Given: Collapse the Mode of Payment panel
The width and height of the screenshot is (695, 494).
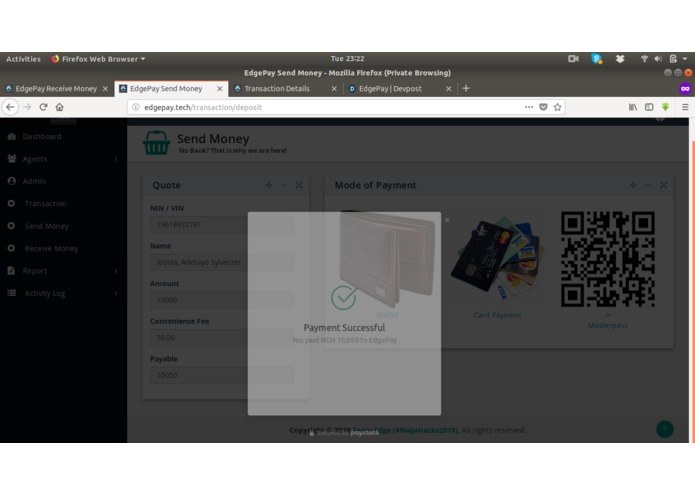Looking at the screenshot, I should 648,185.
